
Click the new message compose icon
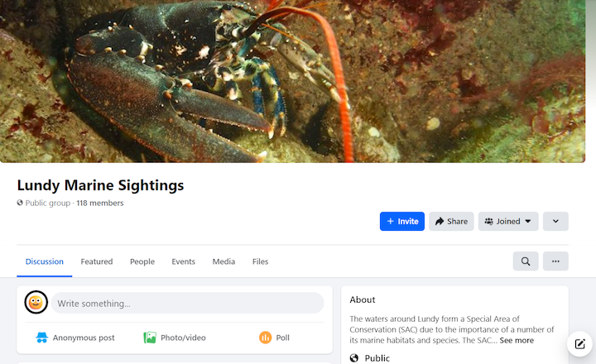(580, 343)
